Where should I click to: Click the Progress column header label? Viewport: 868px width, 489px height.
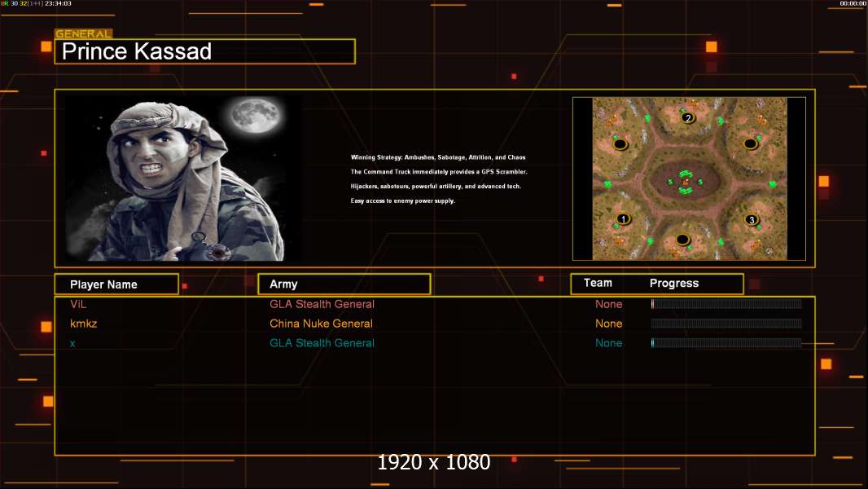673,284
